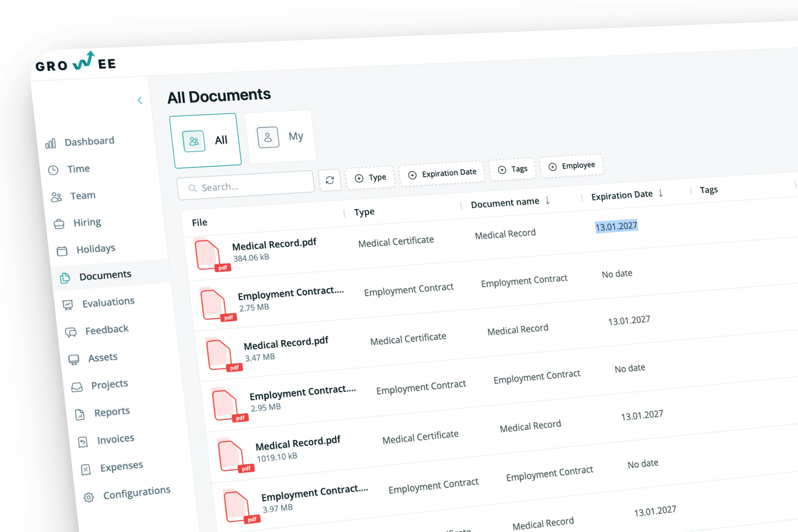Open Configurations gear icon
The width and height of the screenshot is (798, 532).
89,497
